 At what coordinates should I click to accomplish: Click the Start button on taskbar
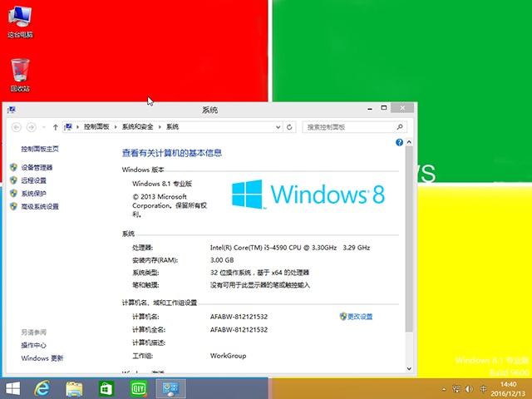click(x=13, y=388)
